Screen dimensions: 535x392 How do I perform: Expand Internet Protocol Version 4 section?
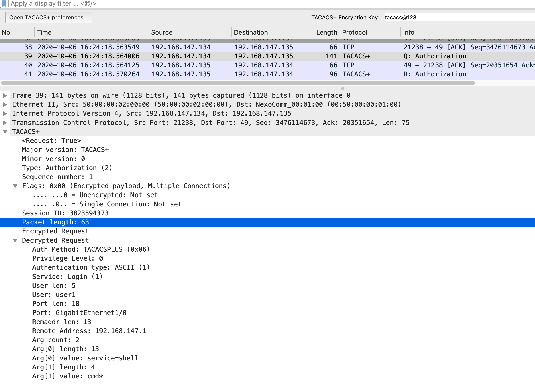pyautogui.click(x=5, y=113)
